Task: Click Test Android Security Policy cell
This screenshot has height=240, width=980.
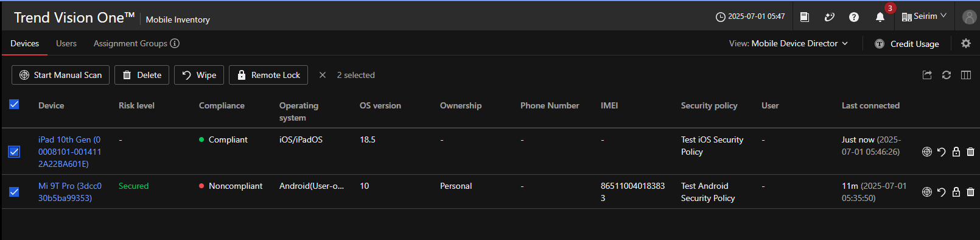Action: (x=708, y=192)
